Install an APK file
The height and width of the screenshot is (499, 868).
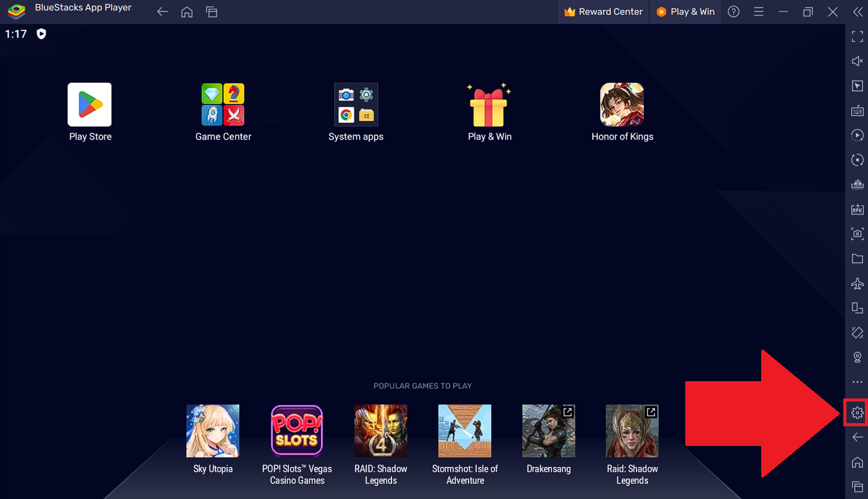point(857,209)
